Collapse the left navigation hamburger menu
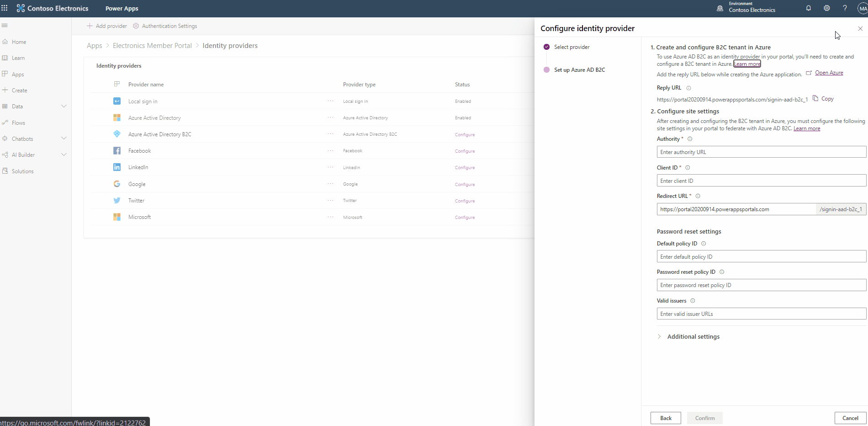 click(5, 26)
